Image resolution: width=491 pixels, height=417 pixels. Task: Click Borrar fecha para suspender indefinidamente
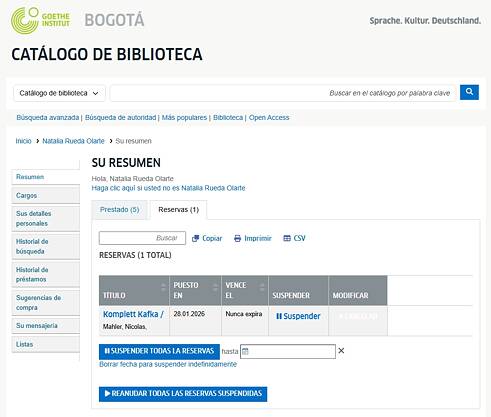[x=168, y=364]
